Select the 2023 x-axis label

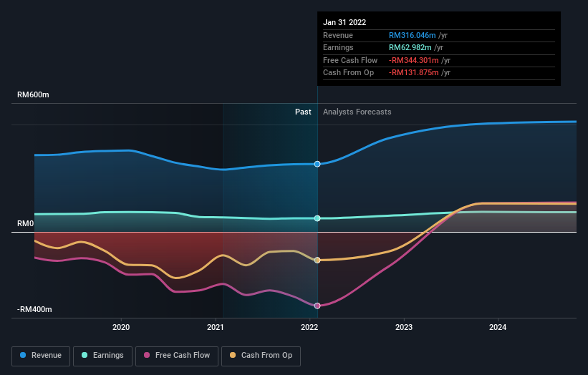click(404, 327)
